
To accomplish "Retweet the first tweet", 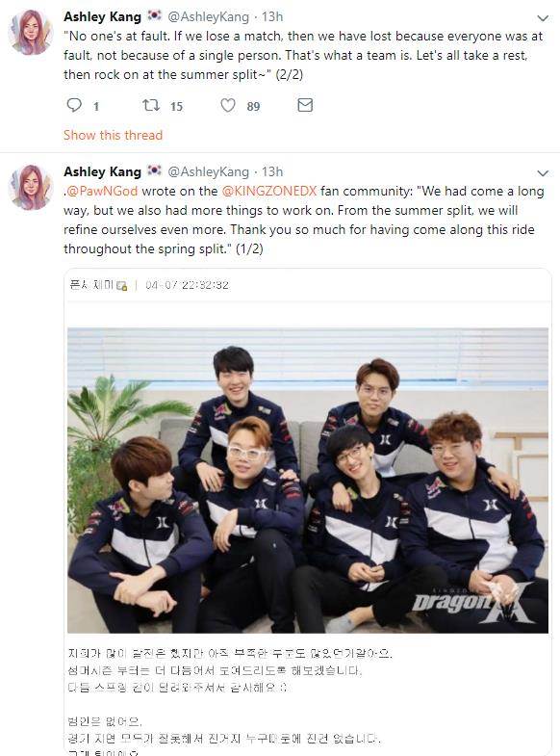I will tap(151, 105).
